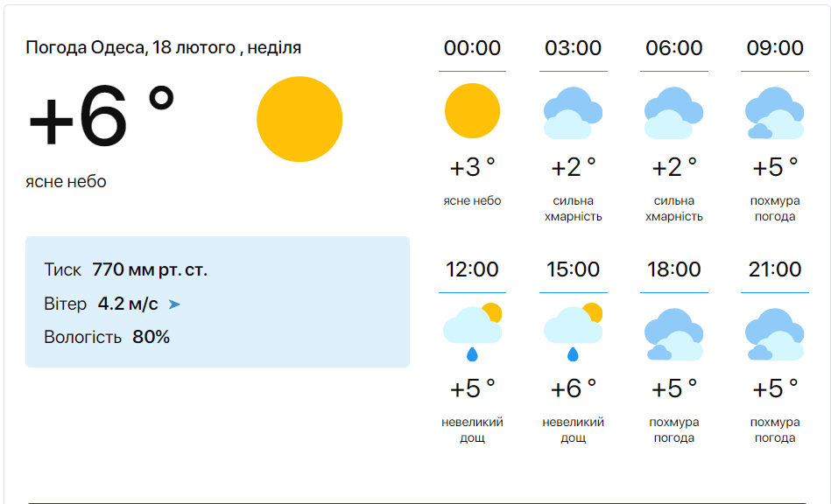This screenshot has height=504, width=831.
Task: Click the Вологість 80% value
Action: pyautogui.click(x=151, y=337)
